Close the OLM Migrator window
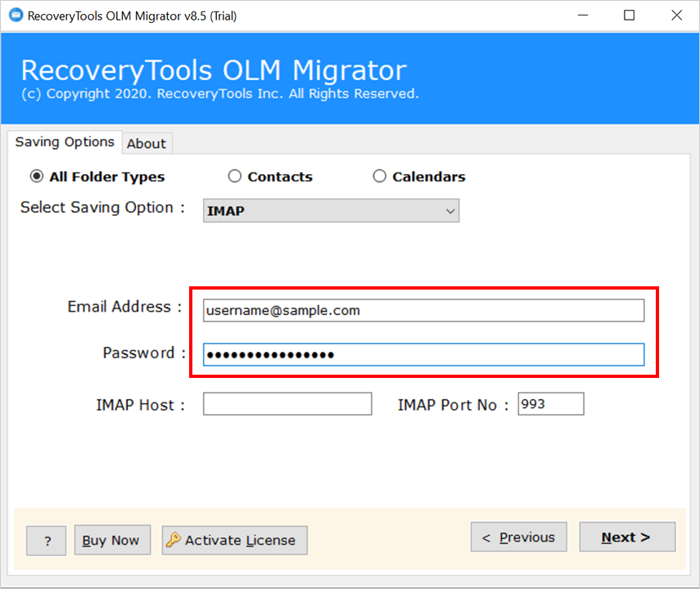The height and width of the screenshot is (589, 700). [676, 16]
